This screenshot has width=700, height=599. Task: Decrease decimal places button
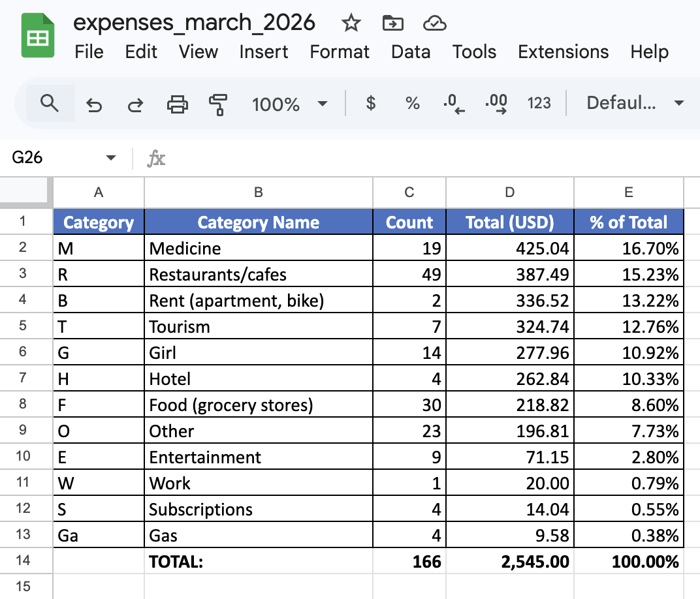coord(454,104)
